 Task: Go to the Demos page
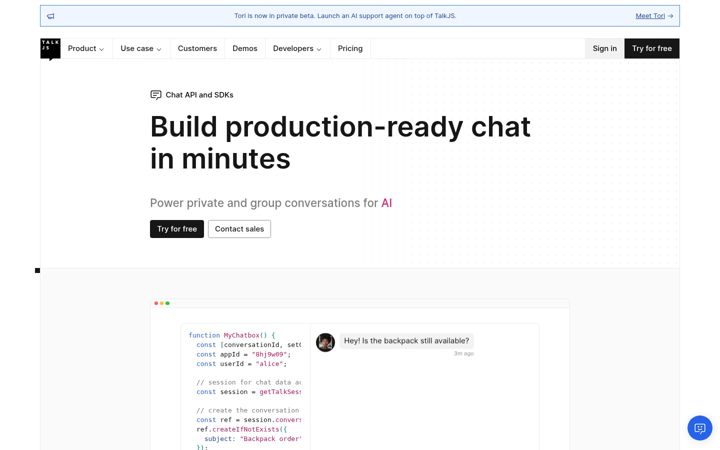pyautogui.click(x=245, y=49)
